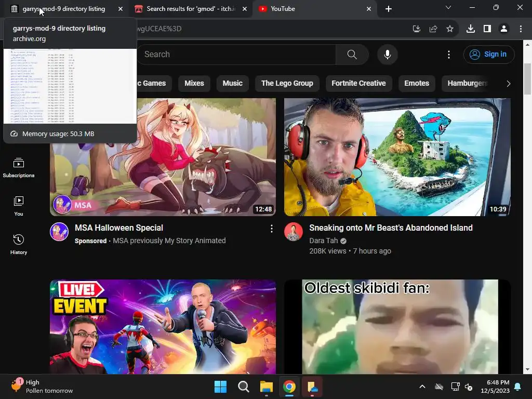Open the Dara Tah channel link
This screenshot has height=399, width=532.
[324, 241]
